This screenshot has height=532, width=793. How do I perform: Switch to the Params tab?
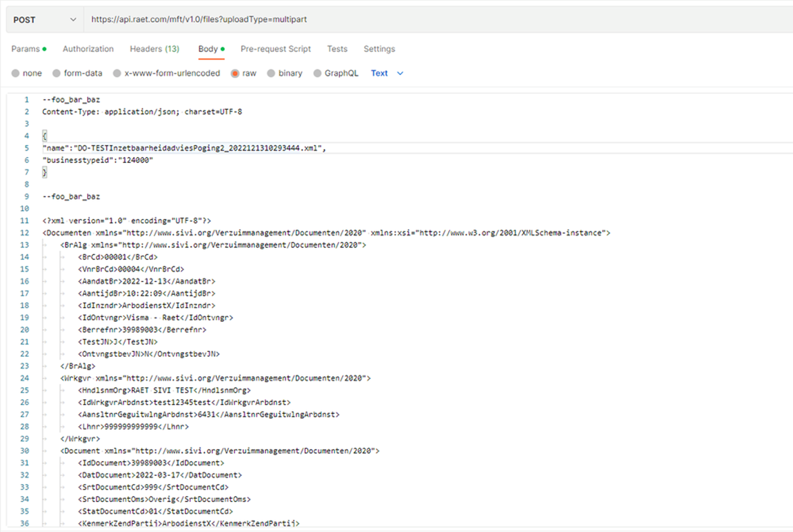(x=25, y=49)
